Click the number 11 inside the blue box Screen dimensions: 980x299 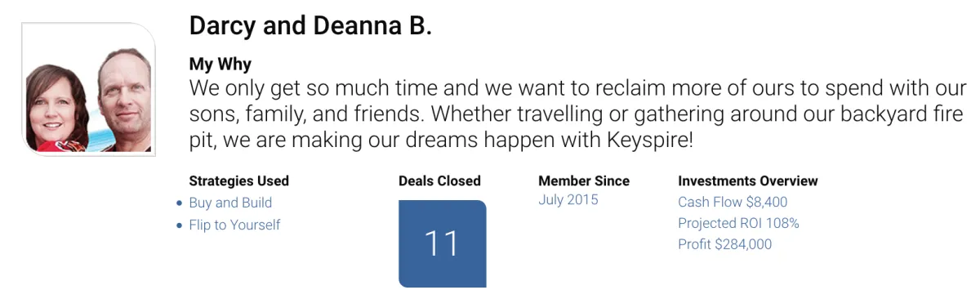pos(442,243)
